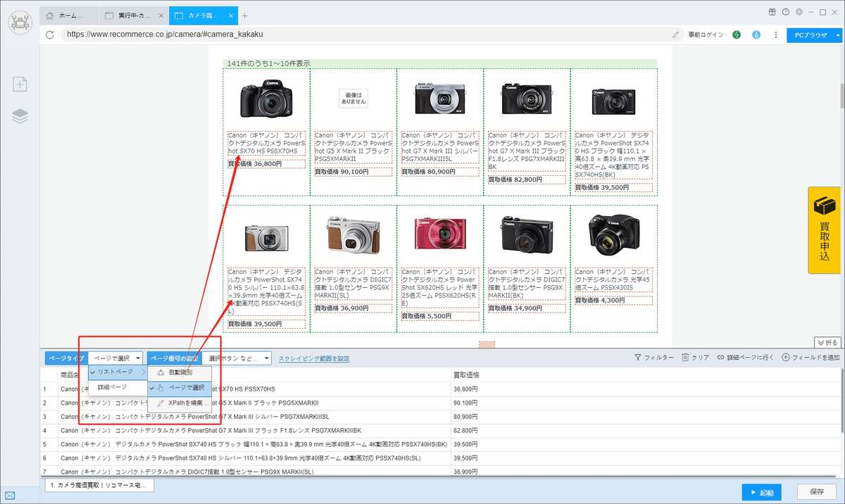Click the gift icon in title bar

coord(772,12)
